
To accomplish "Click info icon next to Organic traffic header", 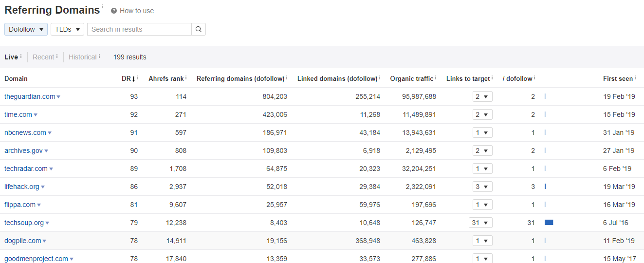I will [436, 77].
